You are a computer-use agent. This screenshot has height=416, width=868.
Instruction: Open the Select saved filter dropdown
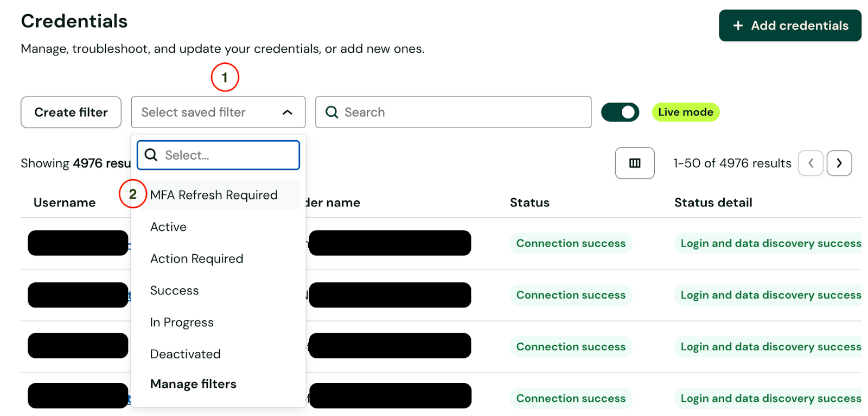click(217, 112)
